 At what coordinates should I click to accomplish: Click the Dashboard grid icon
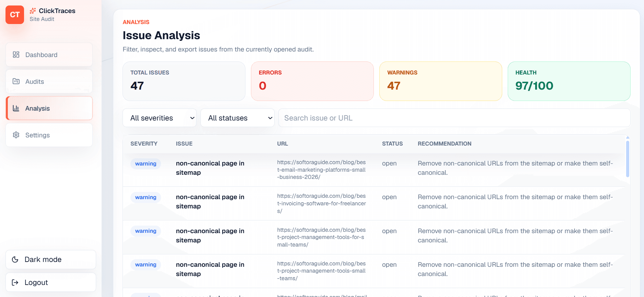[16, 55]
